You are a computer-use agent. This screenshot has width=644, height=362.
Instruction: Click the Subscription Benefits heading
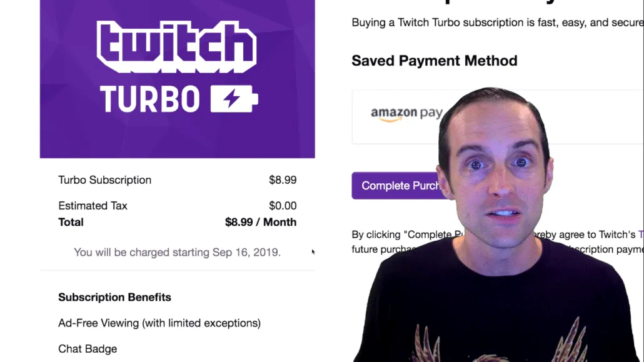(x=114, y=297)
